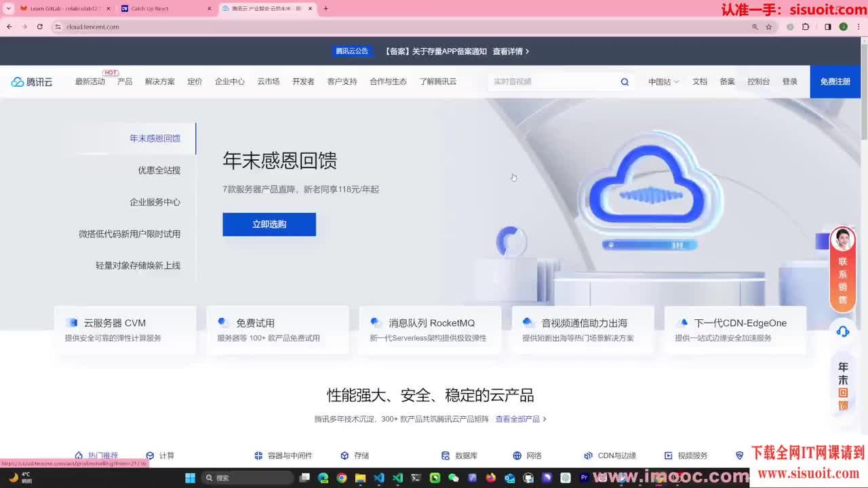Open the 控制台 link
Viewport: 868px width, 488px height.
[x=759, y=81]
